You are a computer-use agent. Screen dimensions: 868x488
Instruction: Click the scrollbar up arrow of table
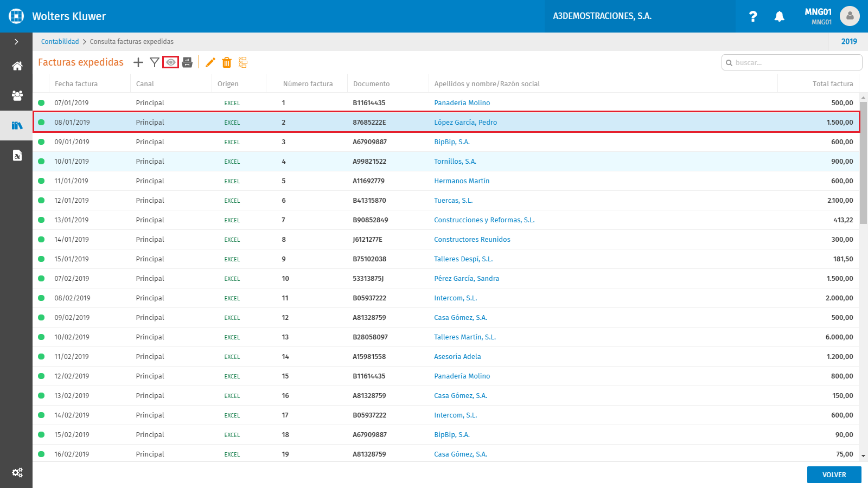coord(864,97)
